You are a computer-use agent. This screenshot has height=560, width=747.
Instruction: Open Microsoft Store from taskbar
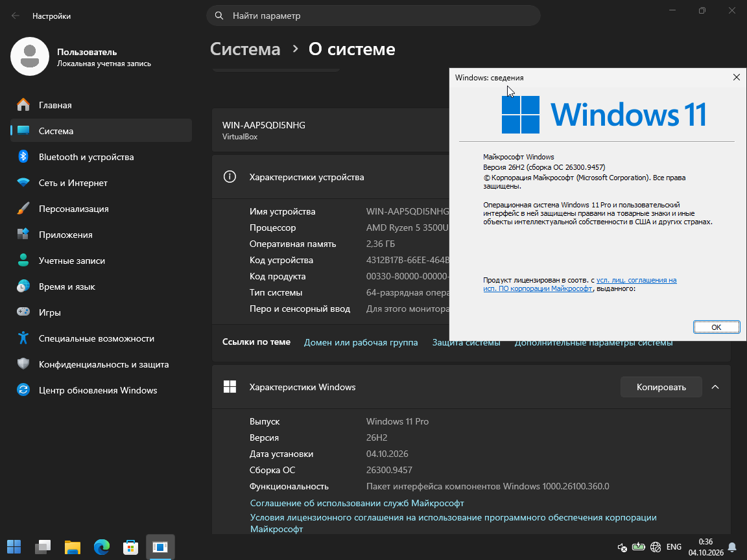[x=130, y=546]
